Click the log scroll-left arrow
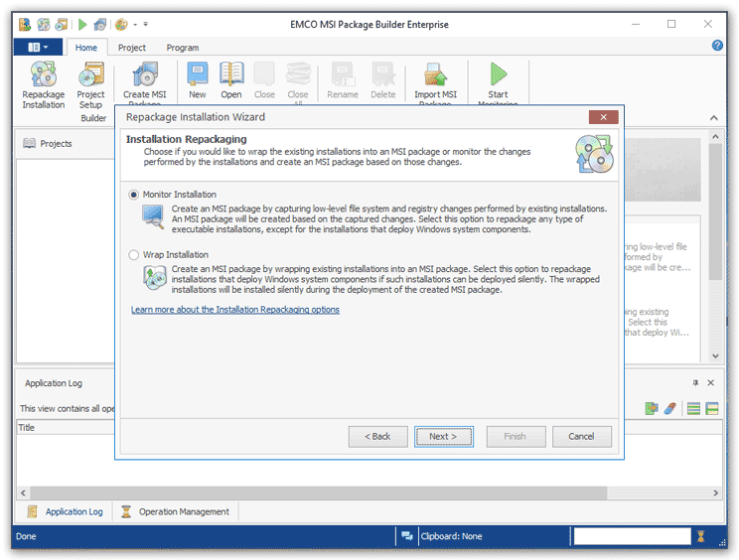 tap(23, 493)
